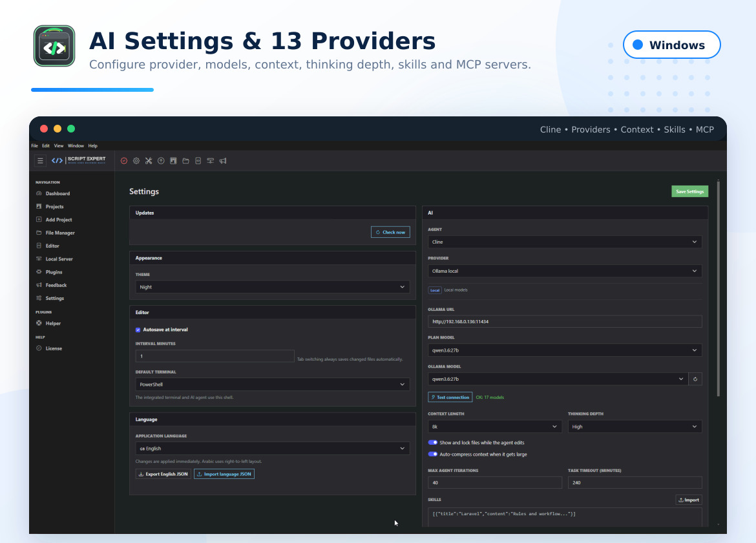756x543 pixels.
Task: Open Feedback in the sidebar
Action: point(56,285)
